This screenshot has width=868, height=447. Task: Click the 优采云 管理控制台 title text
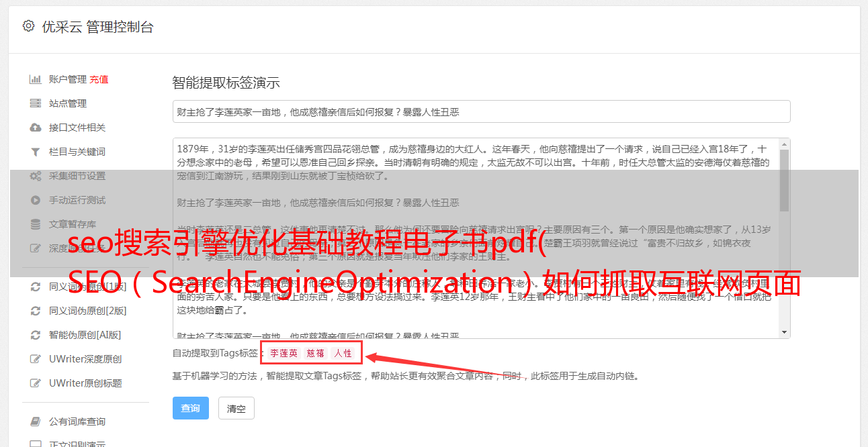point(98,27)
